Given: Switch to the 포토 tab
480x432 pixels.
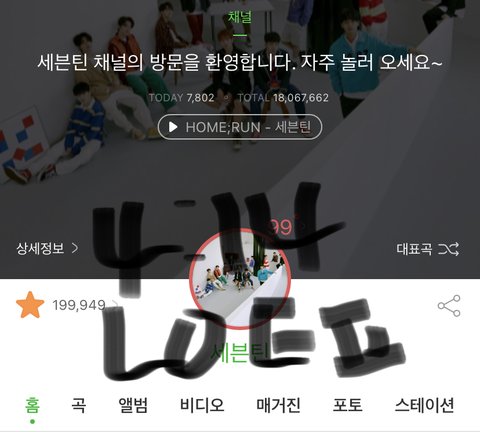Looking at the screenshot, I should (347, 405).
